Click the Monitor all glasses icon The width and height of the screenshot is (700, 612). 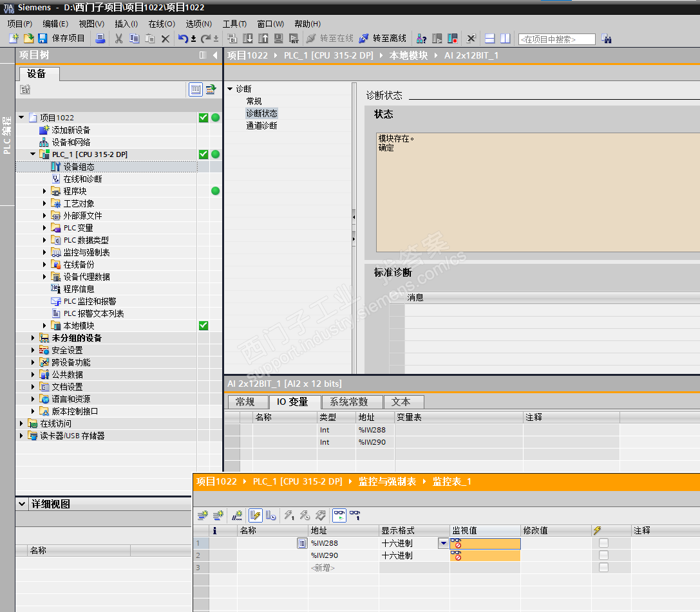pyautogui.click(x=339, y=515)
